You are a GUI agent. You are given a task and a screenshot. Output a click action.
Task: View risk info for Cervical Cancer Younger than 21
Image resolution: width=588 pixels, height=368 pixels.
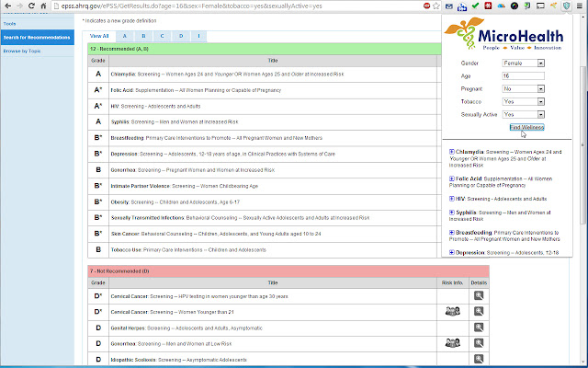451,312
